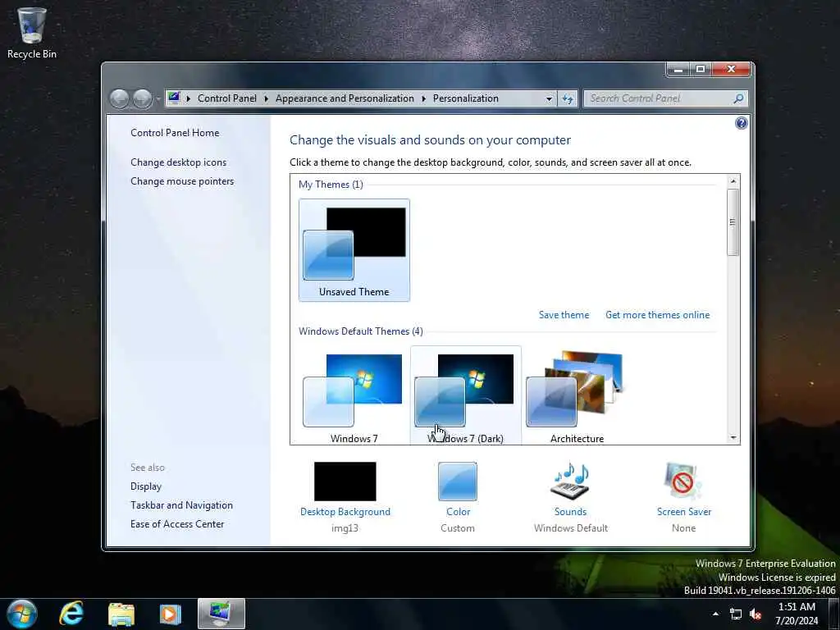Select the Unsaved Theme thumbnail
840x630 pixels.
coord(354,250)
